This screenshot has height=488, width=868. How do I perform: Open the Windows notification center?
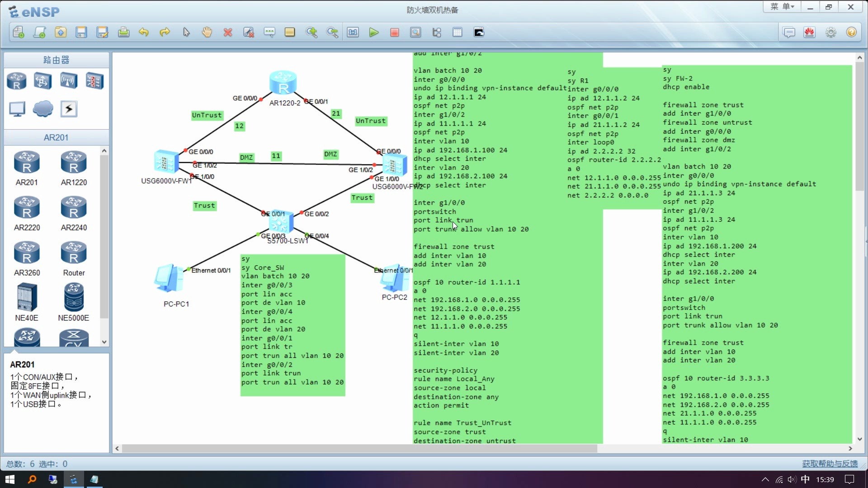[850, 479]
